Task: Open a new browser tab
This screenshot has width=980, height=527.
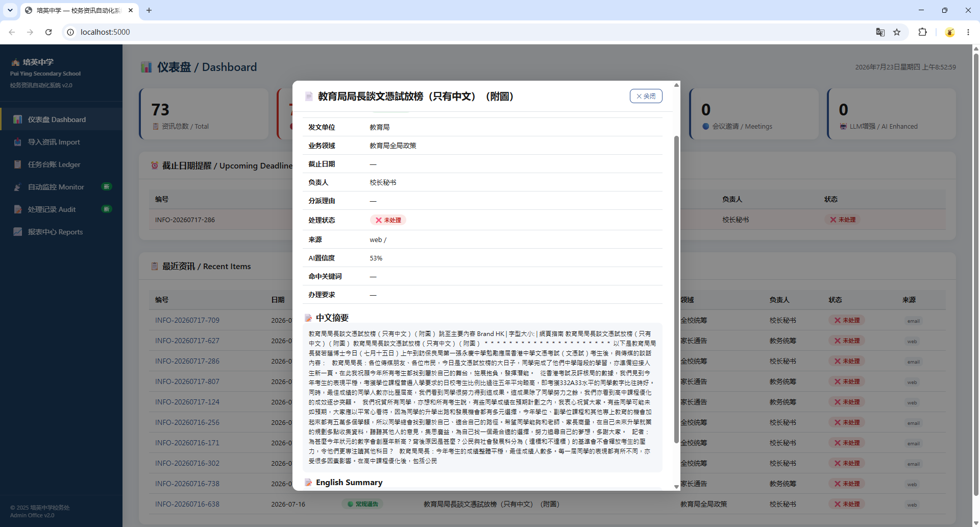Action: tap(149, 10)
